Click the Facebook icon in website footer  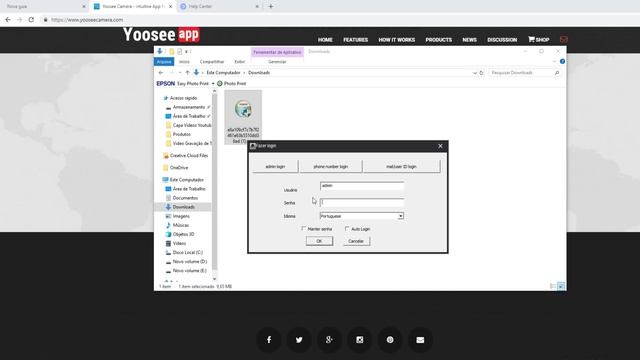[269, 340]
